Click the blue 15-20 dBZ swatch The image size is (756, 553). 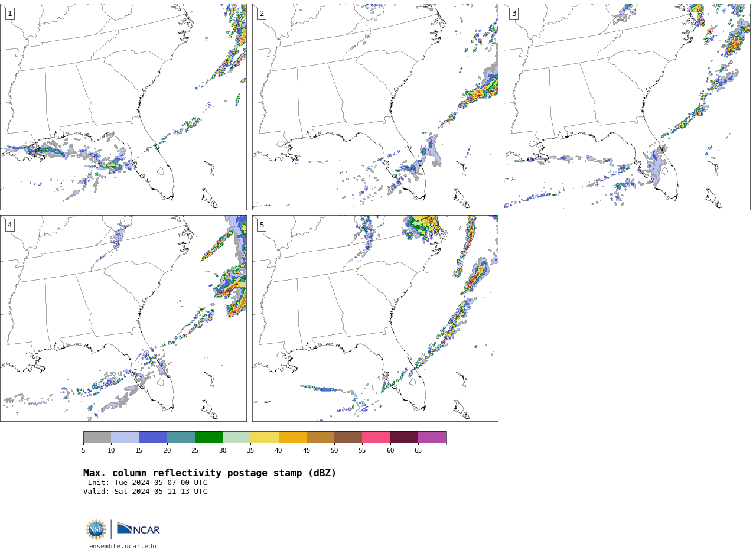point(153,437)
